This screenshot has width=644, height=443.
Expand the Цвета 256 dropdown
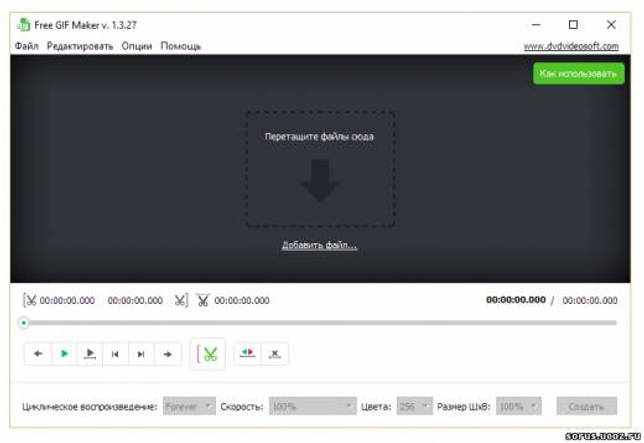coord(414,406)
